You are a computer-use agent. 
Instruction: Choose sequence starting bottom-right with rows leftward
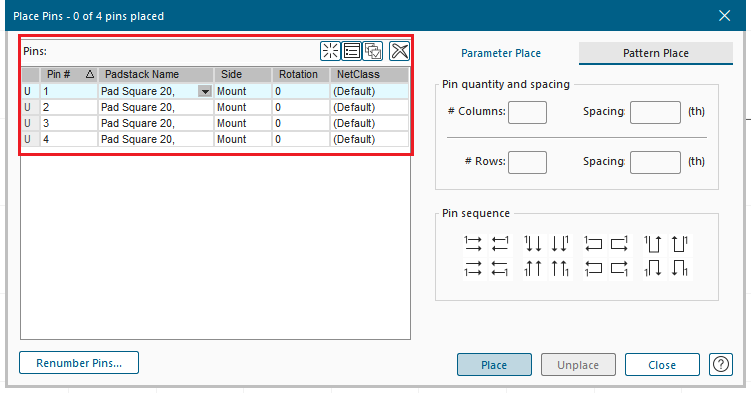pyautogui.click(x=500, y=269)
